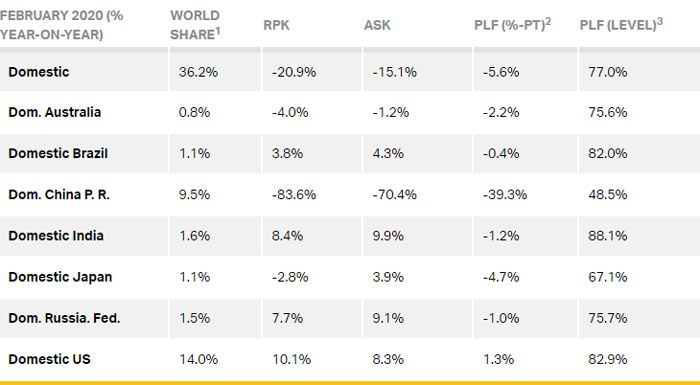This screenshot has height=385, width=700.
Task: Click the February 2020 year-on-year header
Action: coord(62,25)
